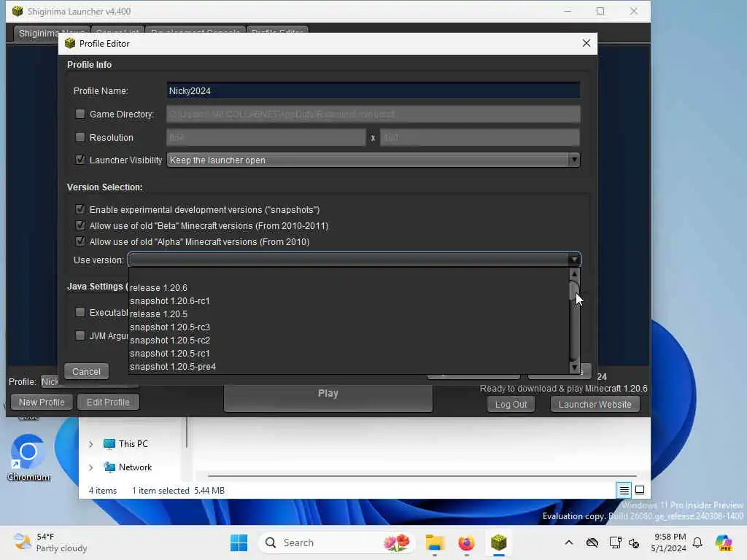
Task: Open Windows Start menu
Action: (239, 542)
